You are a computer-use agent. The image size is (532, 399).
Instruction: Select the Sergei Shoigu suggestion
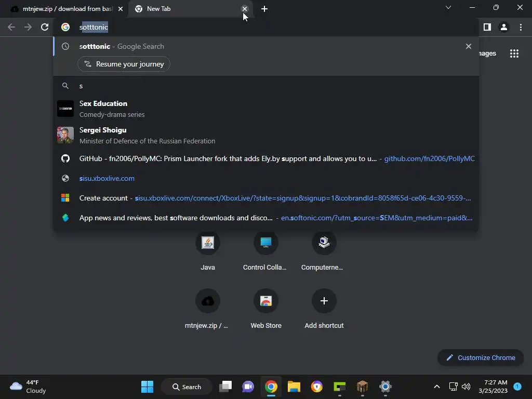click(x=266, y=136)
